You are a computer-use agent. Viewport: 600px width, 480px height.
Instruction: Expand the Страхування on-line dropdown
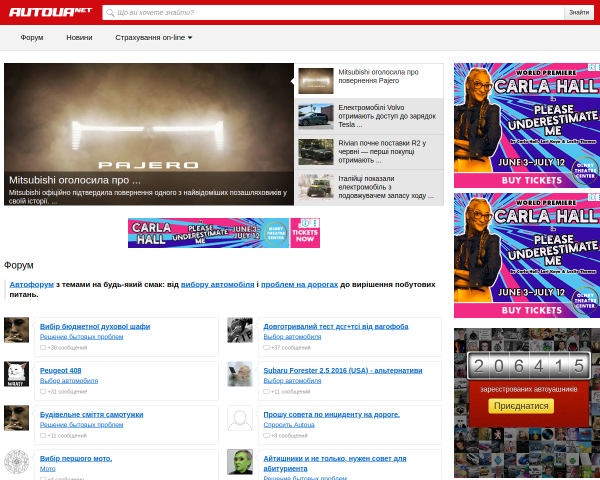153,38
